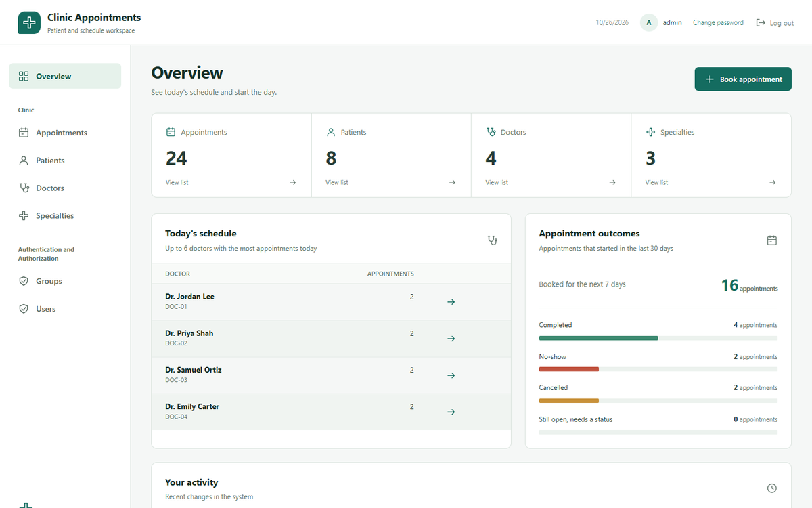Go to Overview in the sidebar
This screenshot has height=508, width=812.
pos(65,77)
